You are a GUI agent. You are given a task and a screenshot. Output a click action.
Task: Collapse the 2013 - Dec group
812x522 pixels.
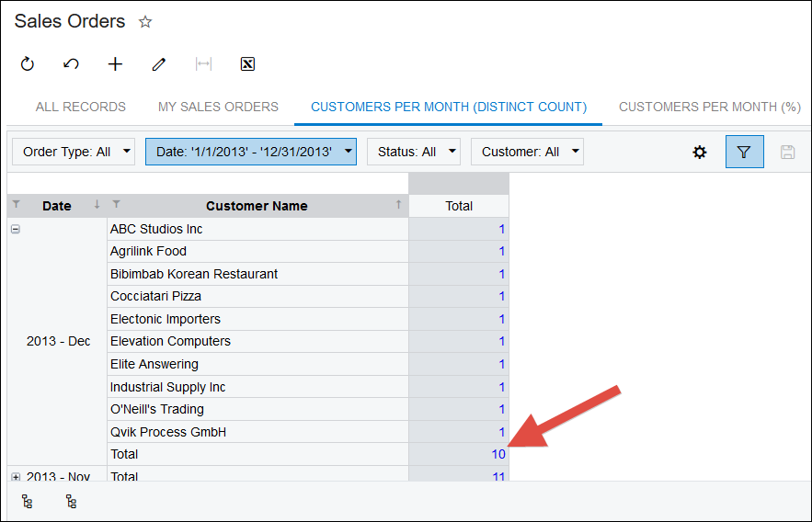coord(15,229)
